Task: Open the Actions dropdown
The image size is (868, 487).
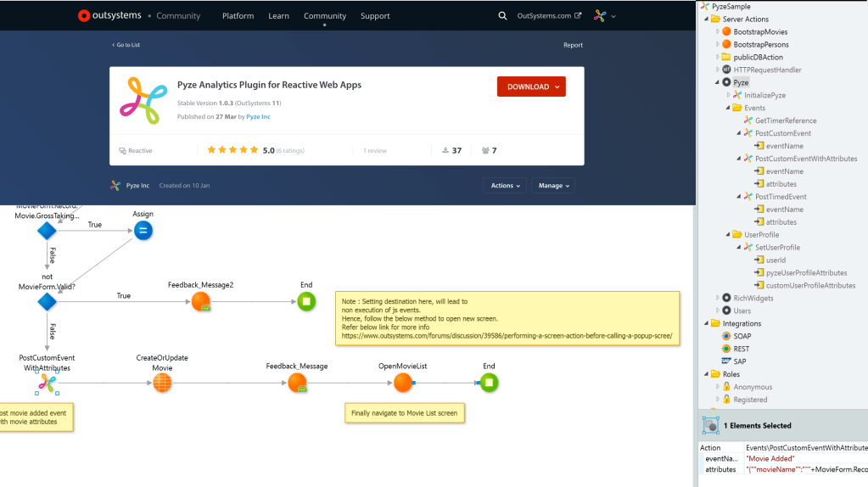Action: tap(505, 185)
